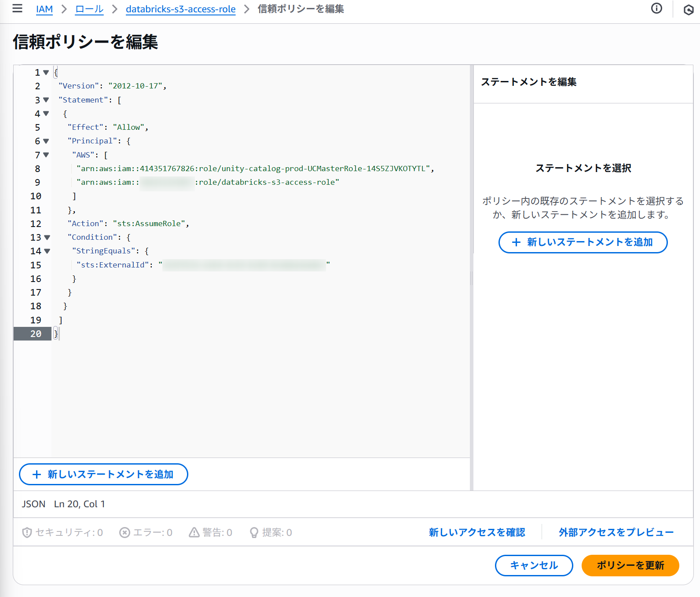Click the "sts:AssumeRole" value on line 12
The width and height of the screenshot is (700, 597).
click(x=149, y=224)
